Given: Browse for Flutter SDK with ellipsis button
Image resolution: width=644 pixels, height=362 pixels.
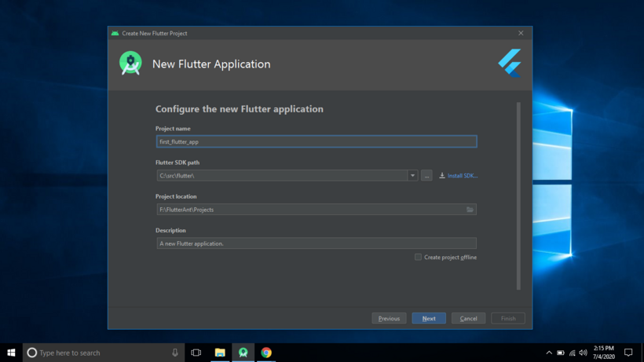Looking at the screenshot, I should pyautogui.click(x=426, y=176).
